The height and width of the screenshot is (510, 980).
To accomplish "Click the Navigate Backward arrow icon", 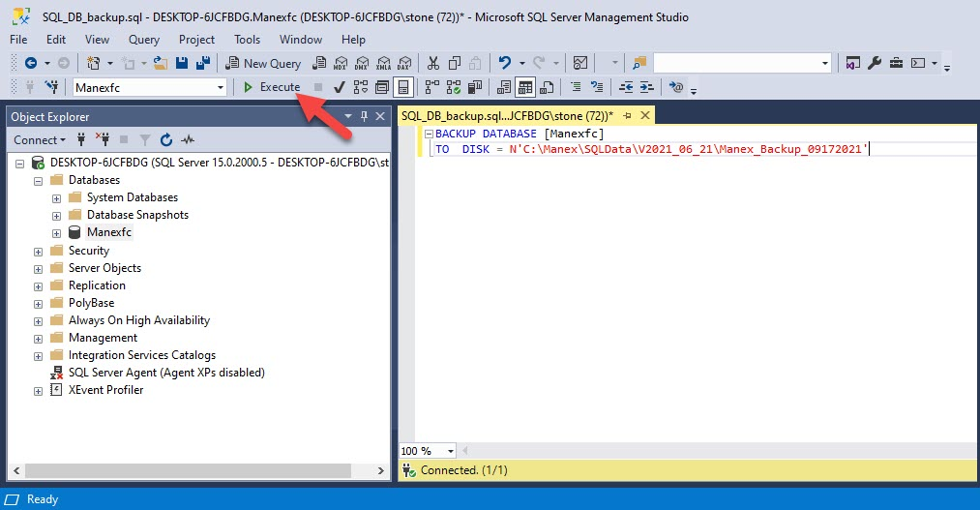I will pos(31,63).
